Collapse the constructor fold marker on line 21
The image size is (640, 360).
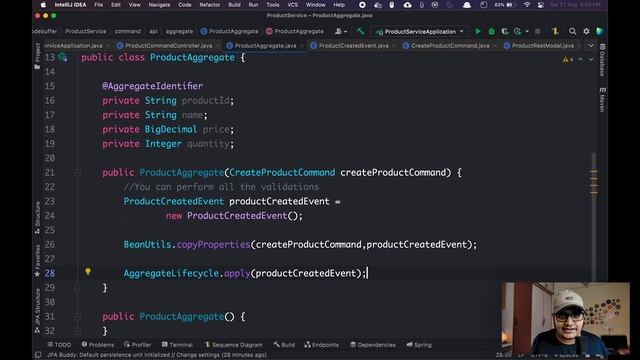tap(78, 173)
